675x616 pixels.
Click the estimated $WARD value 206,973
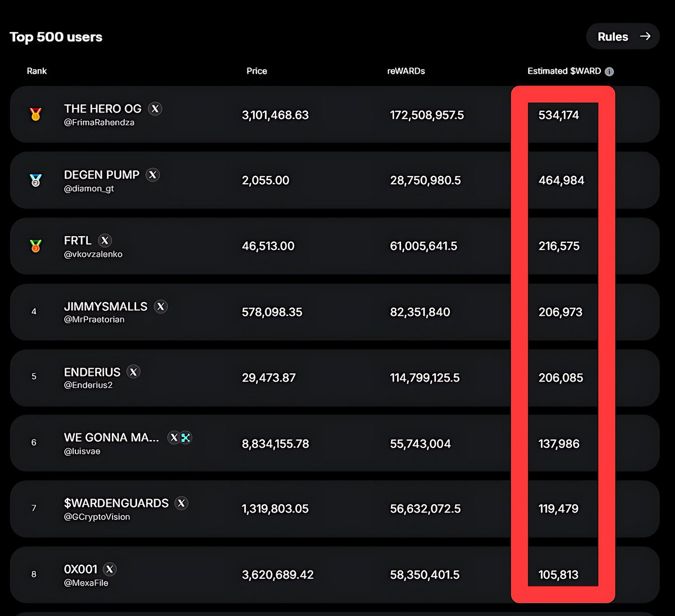(x=560, y=312)
